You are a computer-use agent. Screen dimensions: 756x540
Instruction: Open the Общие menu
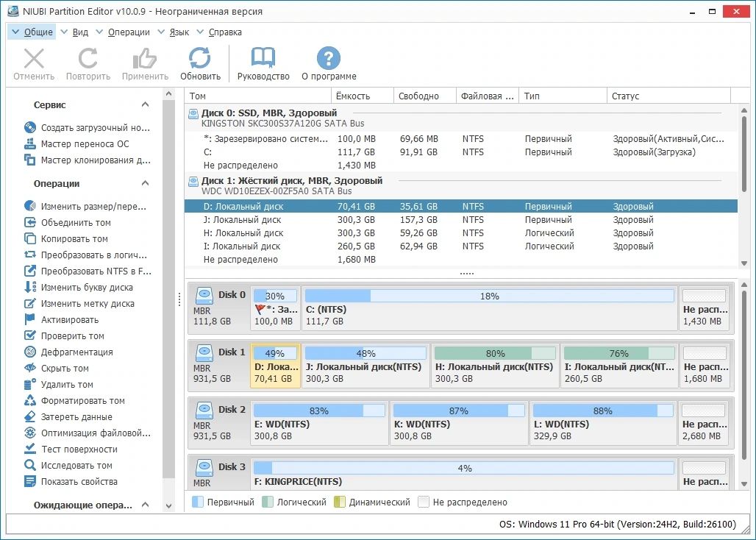[x=33, y=32]
